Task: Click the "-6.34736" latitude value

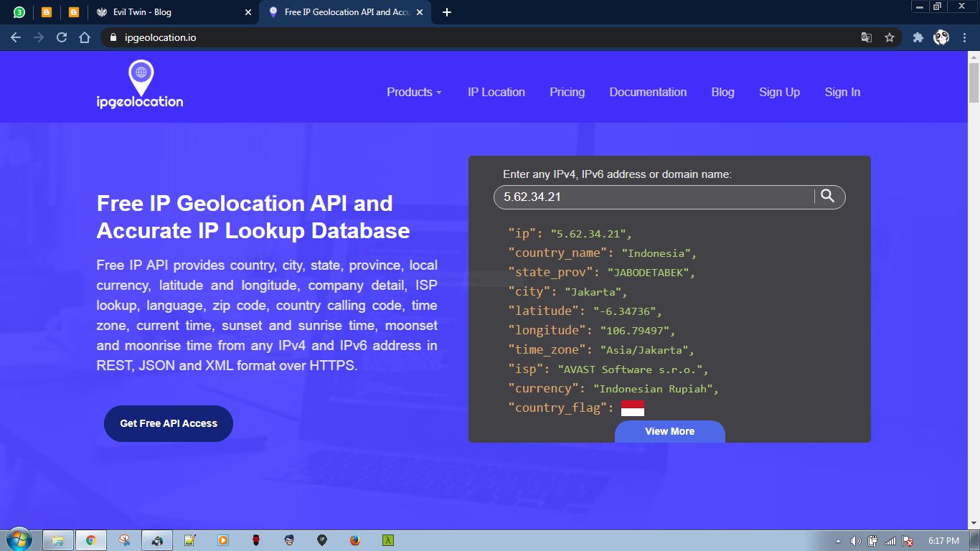Action: pos(624,311)
